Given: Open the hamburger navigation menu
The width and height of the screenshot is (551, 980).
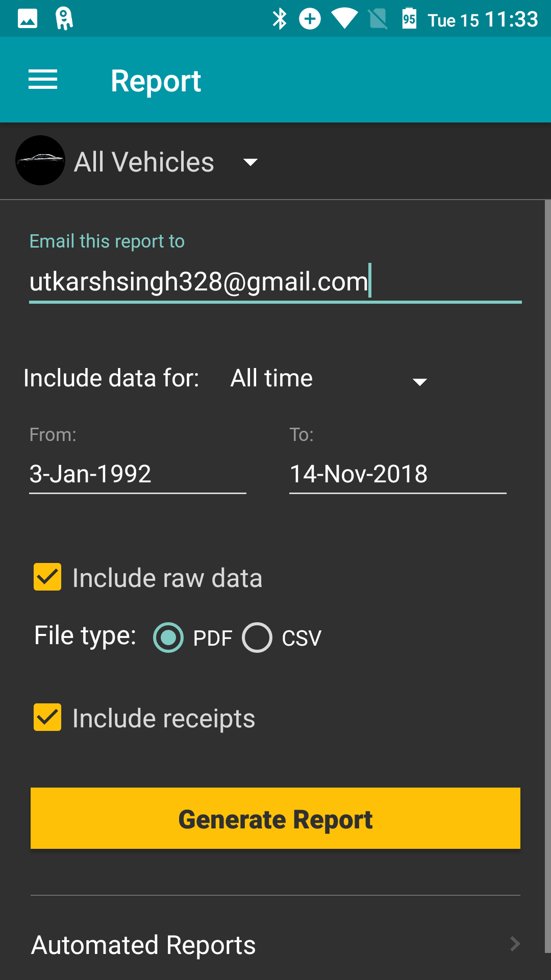Looking at the screenshot, I should click(x=43, y=80).
